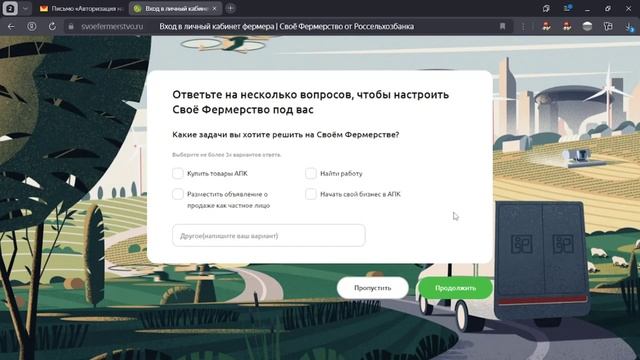Image resolution: width=640 pixels, height=360 pixels.
Task: Open the collections icon in title bar
Action: click(546, 8)
